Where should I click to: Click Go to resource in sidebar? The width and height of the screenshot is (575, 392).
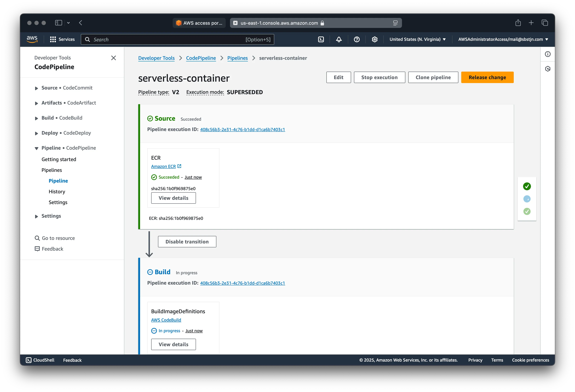click(x=58, y=238)
